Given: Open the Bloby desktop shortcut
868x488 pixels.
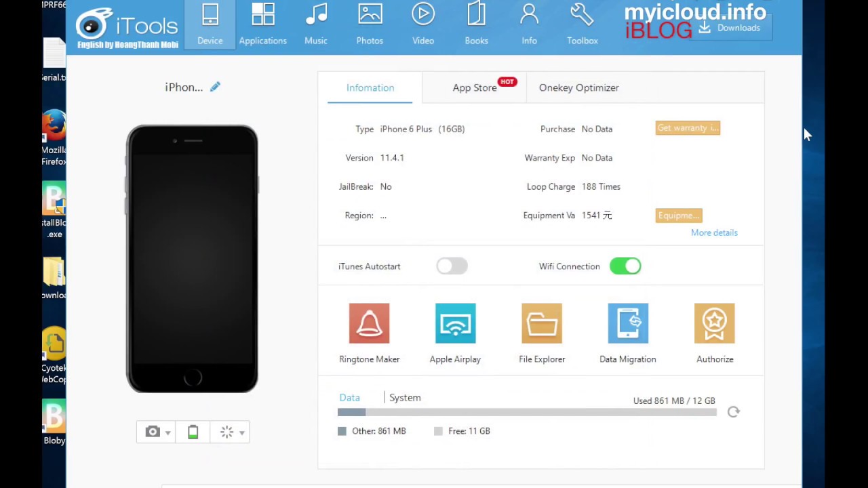Looking at the screenshot, I should (x=54, y=422).
